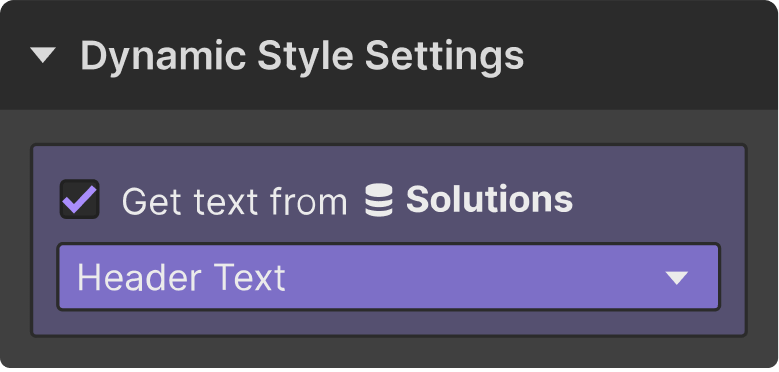The width and height of the screenshot is (779, 372).
Task: Click the dropdown arrow beside Header Text
Action: click(x=677, y=278)
